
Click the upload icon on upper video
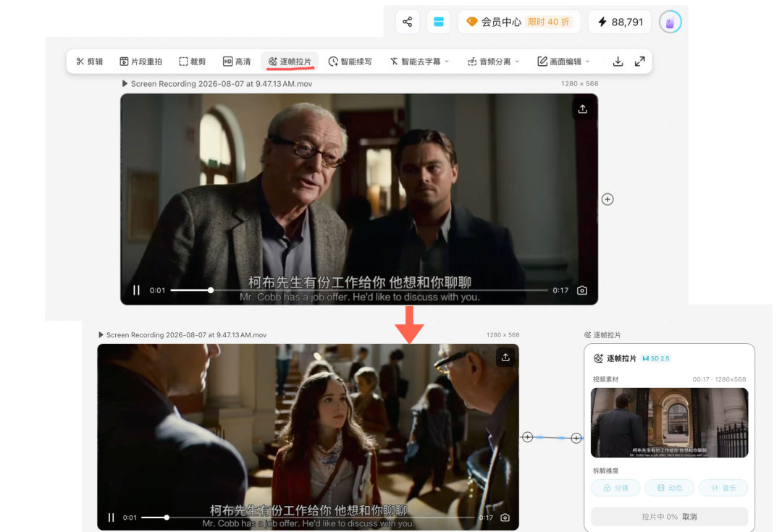(582, 109)
